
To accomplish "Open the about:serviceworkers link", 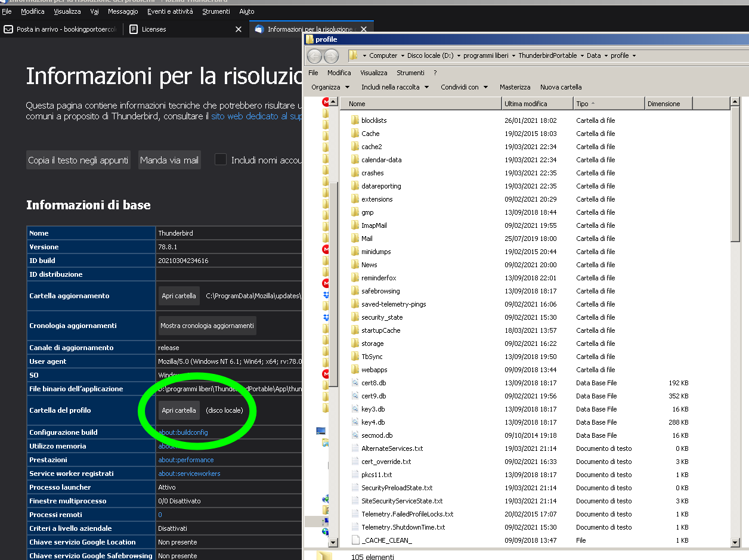I will 189,474.
